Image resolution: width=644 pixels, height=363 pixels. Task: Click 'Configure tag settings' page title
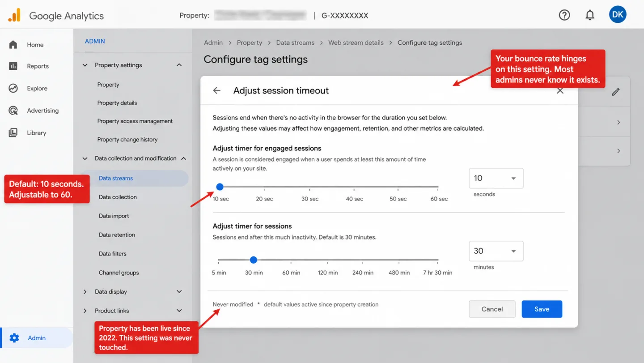(256, 60)
